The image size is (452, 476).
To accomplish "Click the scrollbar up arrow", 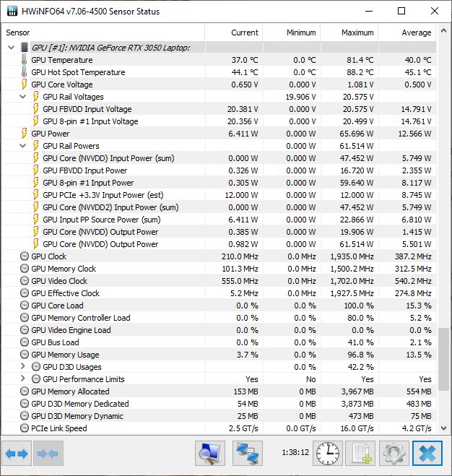I will (443, 30).
